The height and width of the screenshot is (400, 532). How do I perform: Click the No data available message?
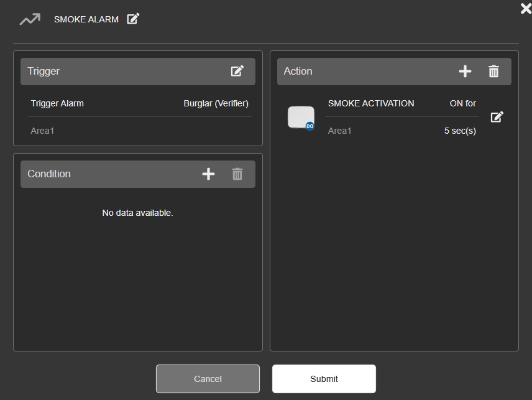tap(138, 213)
